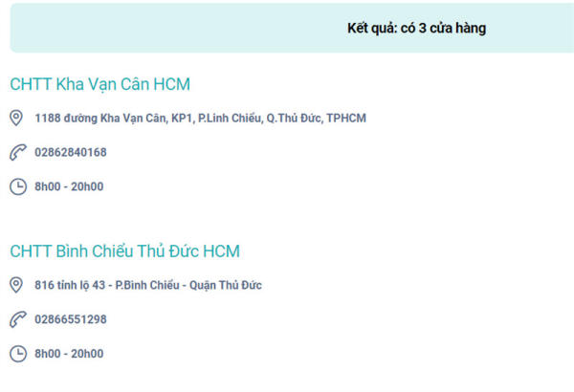Click the location pin icon beside 816 tỉnh lộ 43
Viewport: 574px width, 392px height.
pos(16,285)
